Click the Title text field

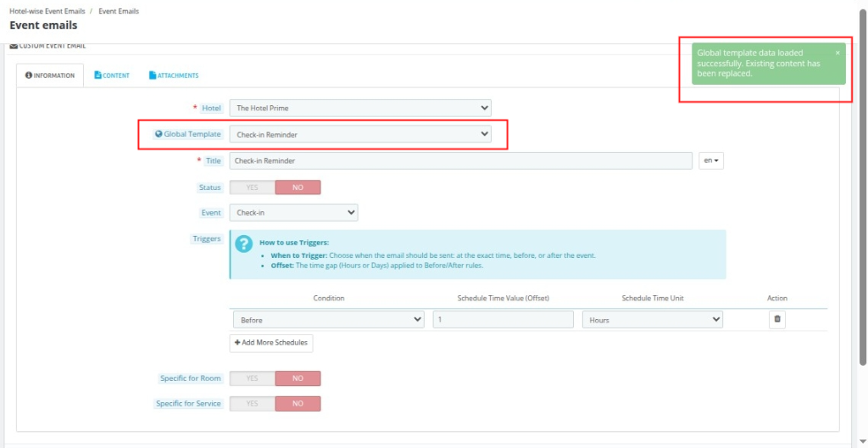460,160
